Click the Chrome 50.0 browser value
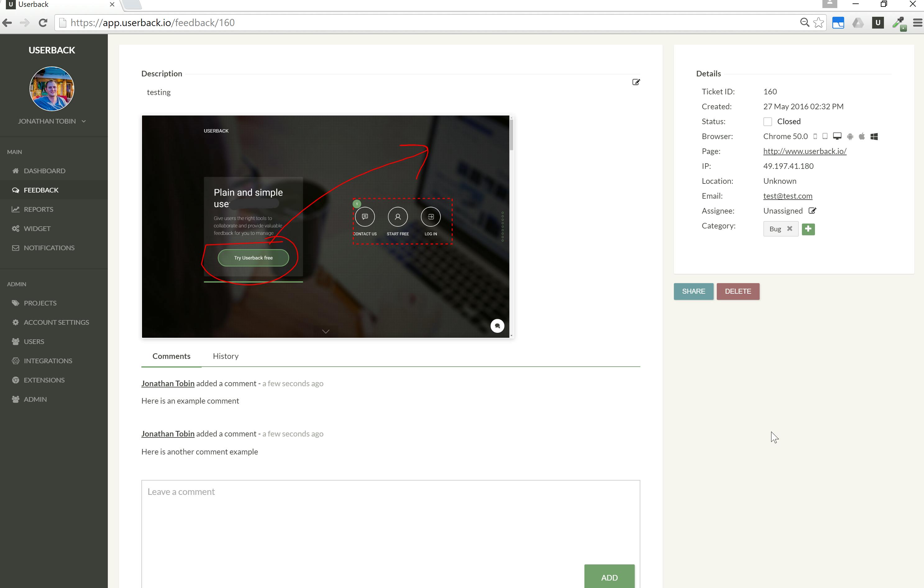924x588 pixels. click(x=785, y=136)
